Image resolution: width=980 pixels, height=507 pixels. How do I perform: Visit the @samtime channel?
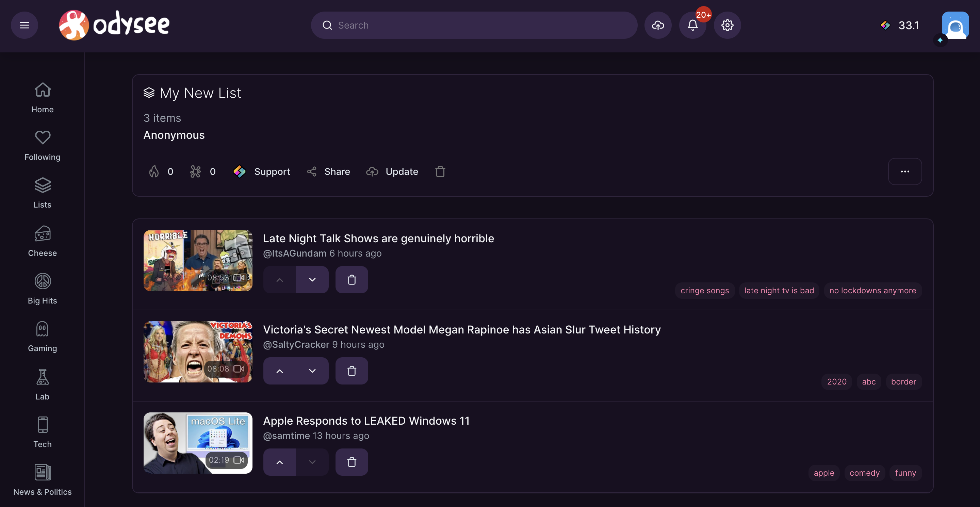tap(287, 436)
